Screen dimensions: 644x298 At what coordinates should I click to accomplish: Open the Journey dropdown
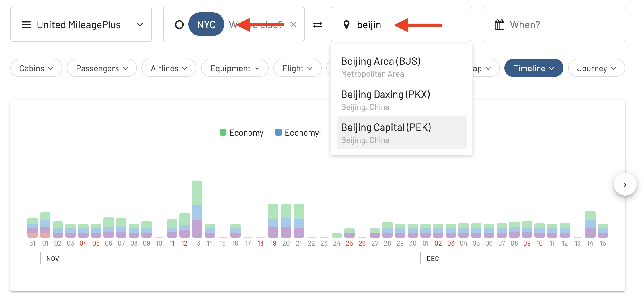tap(596, 68)
